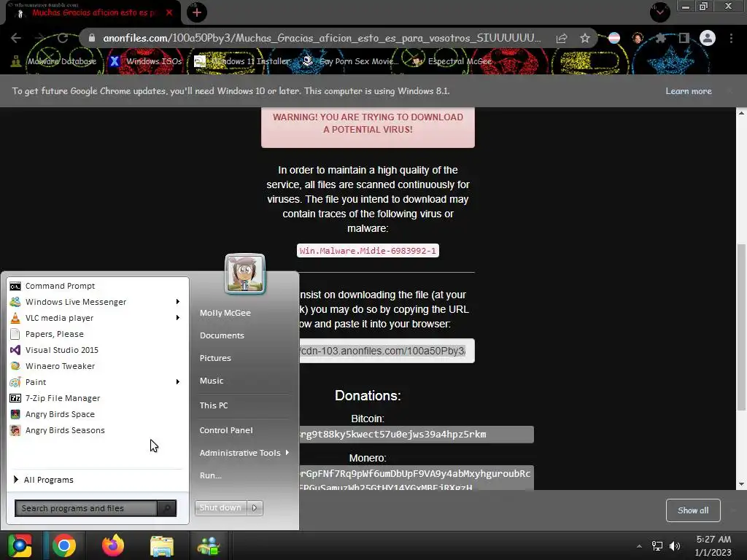Open Espectral McGee bookmark
The width and height of the screenshot is (747, 560).
(452, 61)
